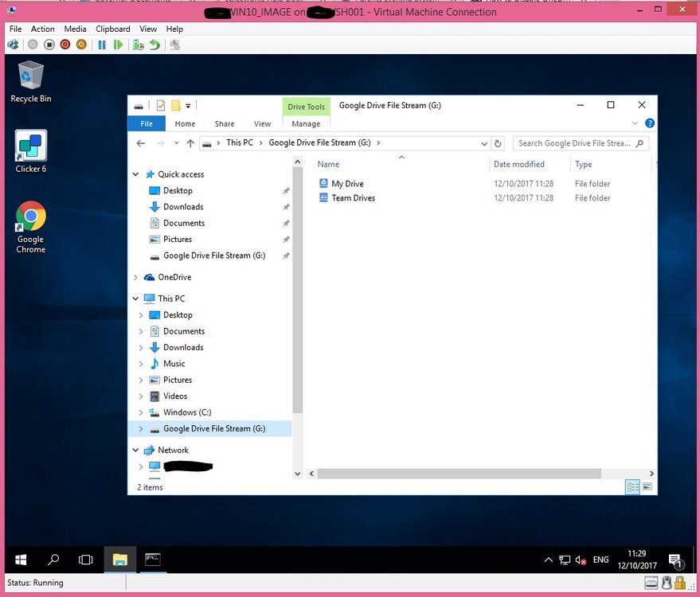This screenshot has width=700, height=597.
Task: Open Google Chrome desktop shortcut
Action: coord(31,227)
